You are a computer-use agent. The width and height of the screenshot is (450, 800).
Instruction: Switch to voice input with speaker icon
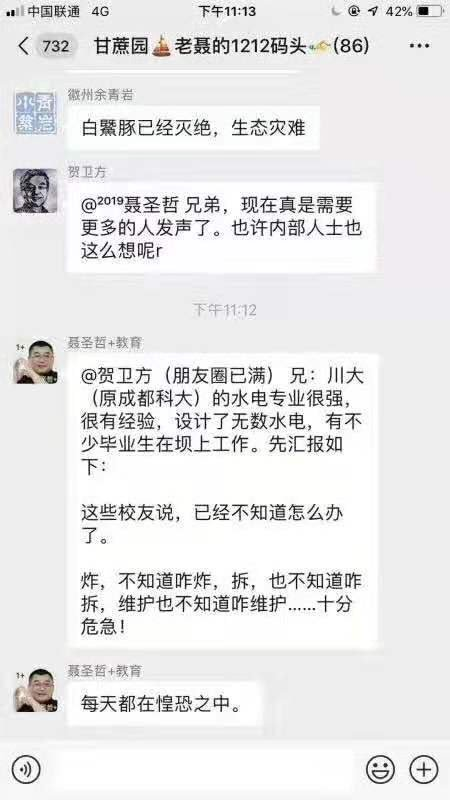coord(26,770)
